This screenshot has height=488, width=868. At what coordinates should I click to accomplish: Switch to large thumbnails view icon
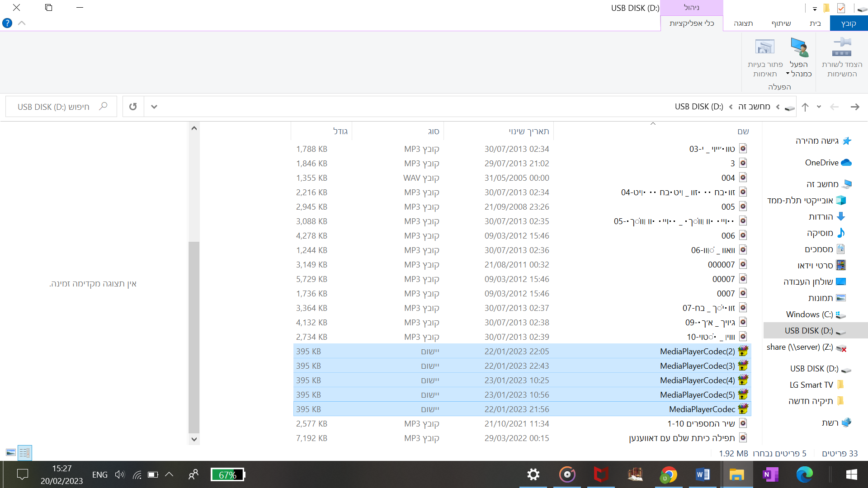click(11, 452)
